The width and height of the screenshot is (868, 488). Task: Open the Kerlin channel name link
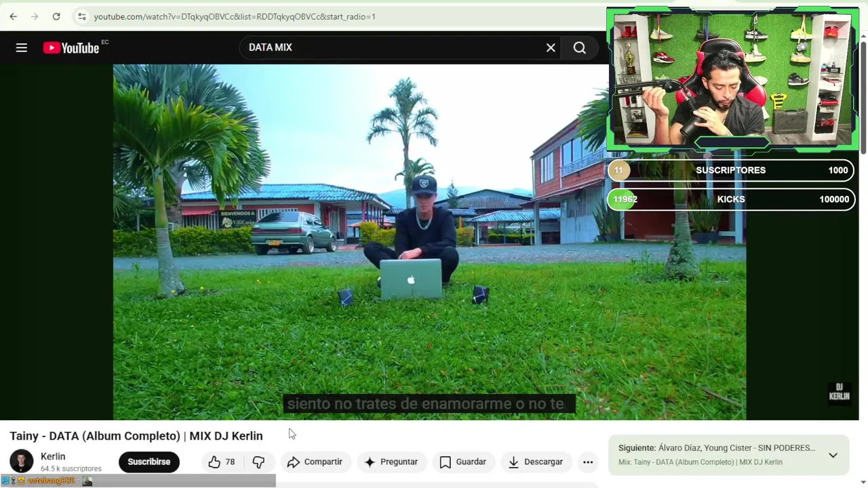(53, 456)
